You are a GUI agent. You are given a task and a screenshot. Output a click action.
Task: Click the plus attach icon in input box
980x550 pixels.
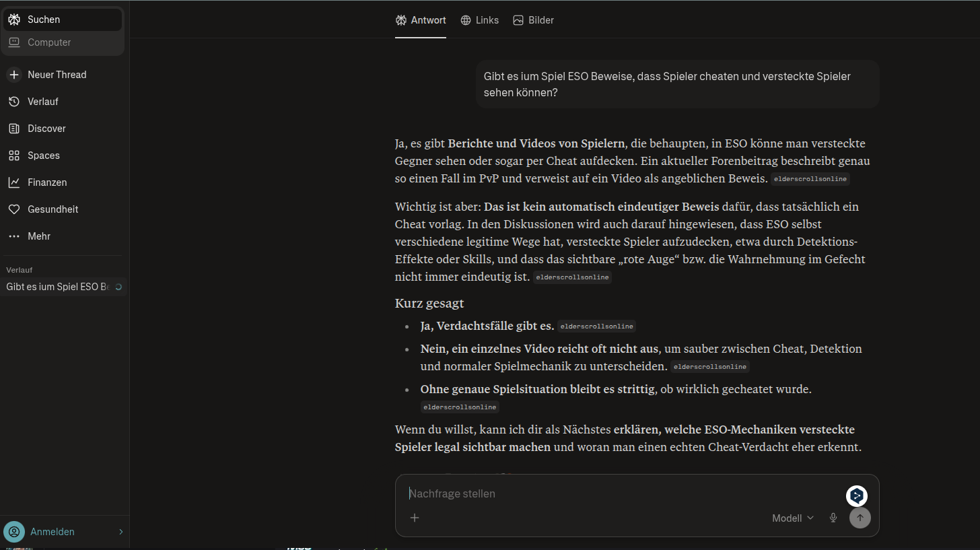tap(415, 518)
